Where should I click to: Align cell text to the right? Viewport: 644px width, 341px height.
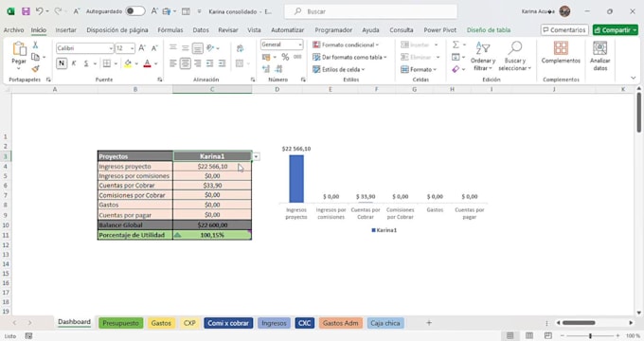198,63
